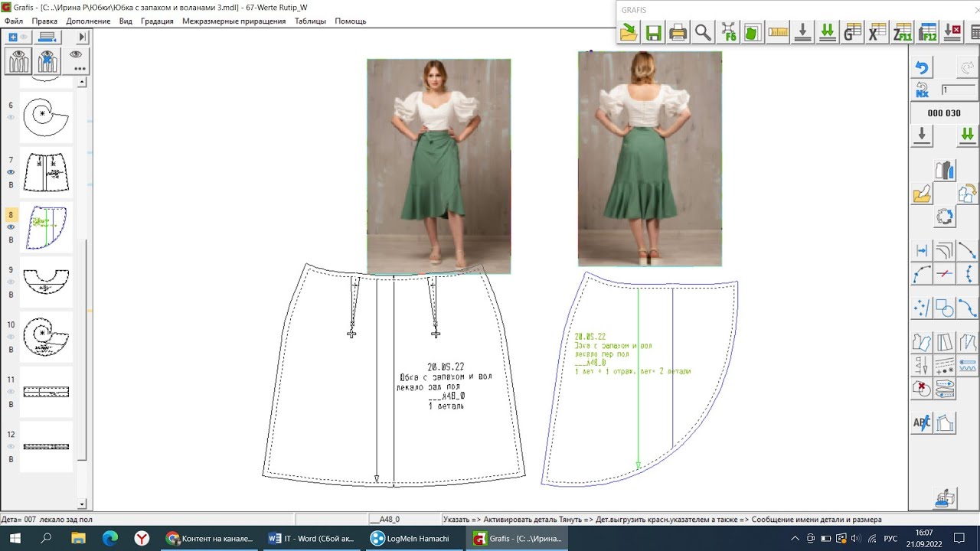
Task: Select part 7 back skirt thumbnail
Action: [x=46, y=172]
